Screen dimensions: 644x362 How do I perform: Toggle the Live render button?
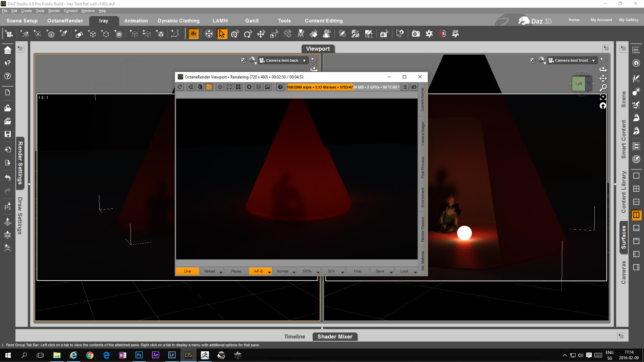(187, 271)
